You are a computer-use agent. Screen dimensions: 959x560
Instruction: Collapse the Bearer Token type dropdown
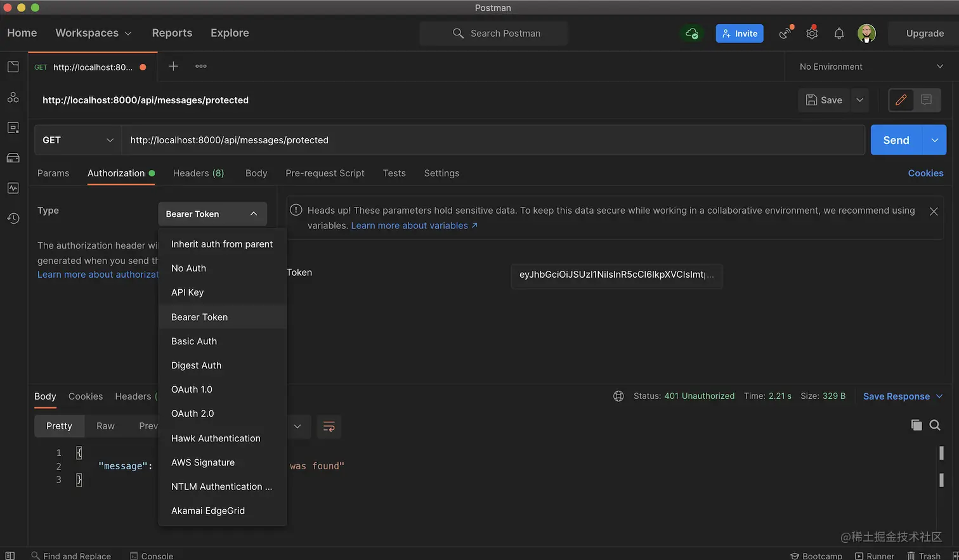pos(212,214)
